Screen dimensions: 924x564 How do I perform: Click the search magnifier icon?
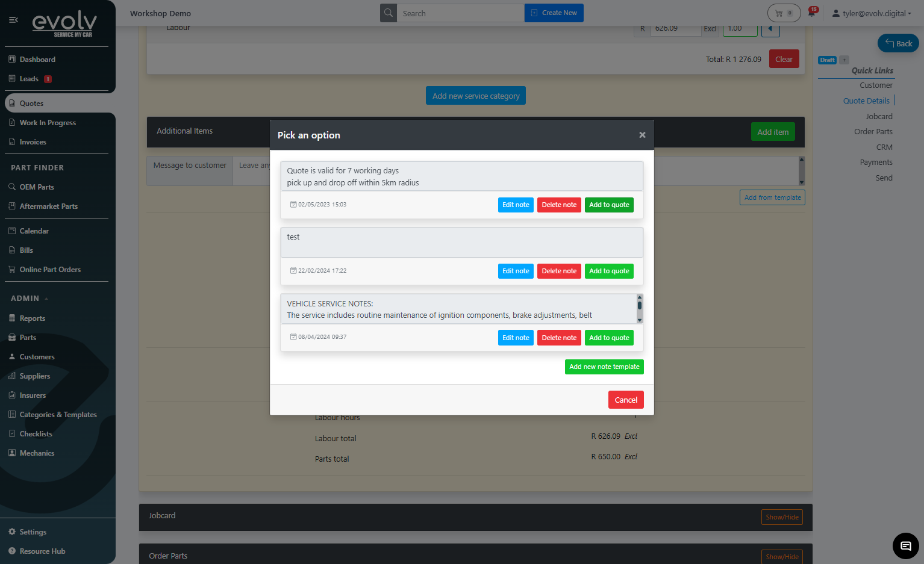(389, 13)
